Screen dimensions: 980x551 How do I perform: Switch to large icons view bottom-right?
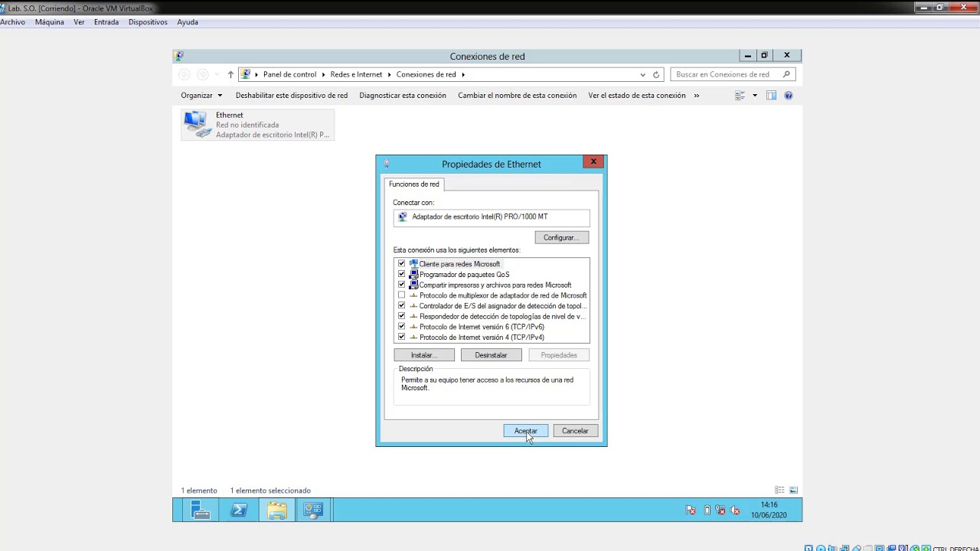pos(794,491)
